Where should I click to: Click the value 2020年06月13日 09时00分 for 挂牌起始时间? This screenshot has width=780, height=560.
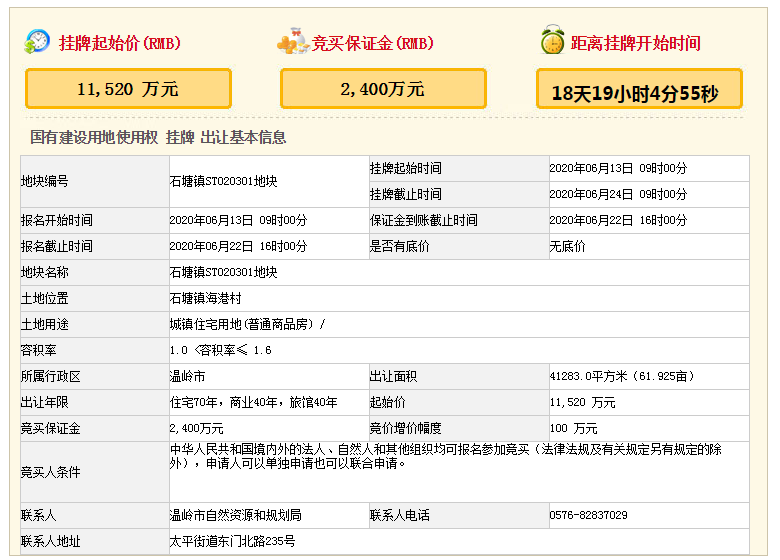(618, 169)
